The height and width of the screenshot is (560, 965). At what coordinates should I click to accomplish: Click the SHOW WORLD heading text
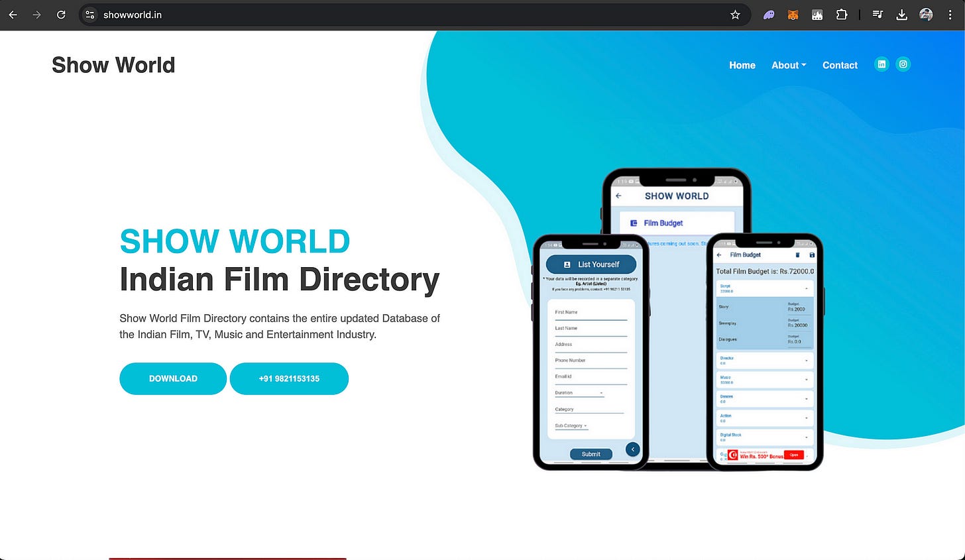tap(235, 241)
